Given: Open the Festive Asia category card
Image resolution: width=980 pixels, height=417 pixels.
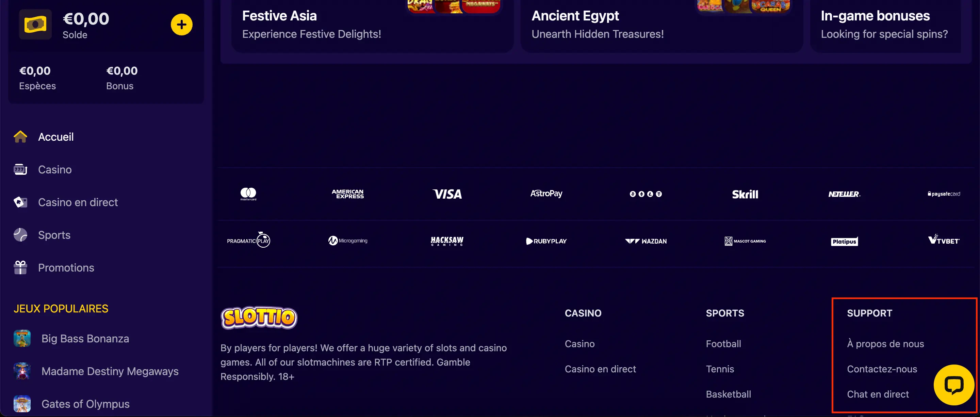Looking at the screenshot, I should click(x=372, y=25).
